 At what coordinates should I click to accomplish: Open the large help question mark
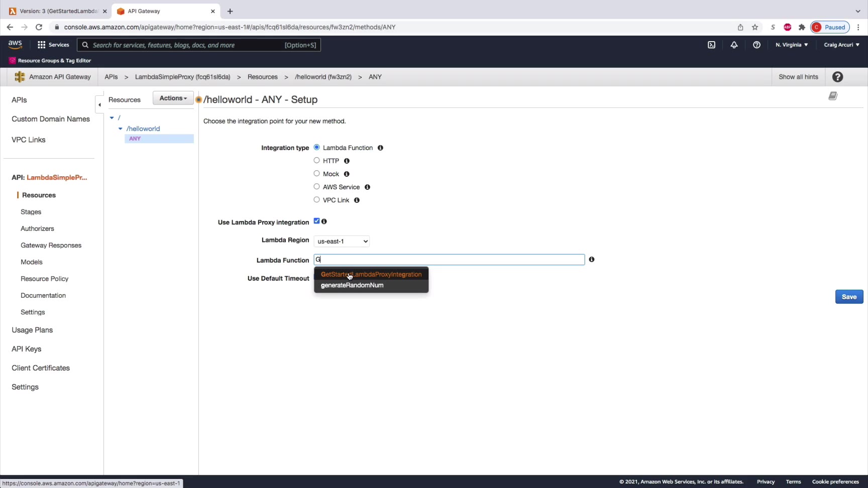pos(837,77)
